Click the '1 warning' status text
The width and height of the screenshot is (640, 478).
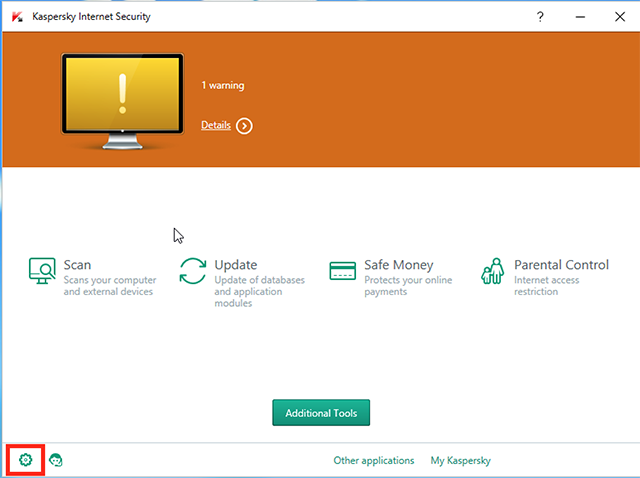tap(223, 85)
